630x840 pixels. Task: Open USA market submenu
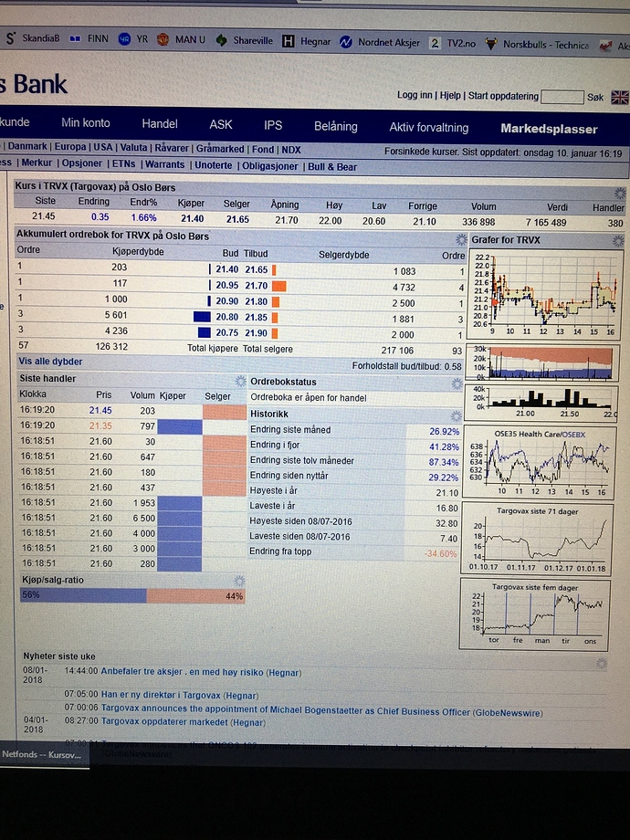[x=103, y=147]
